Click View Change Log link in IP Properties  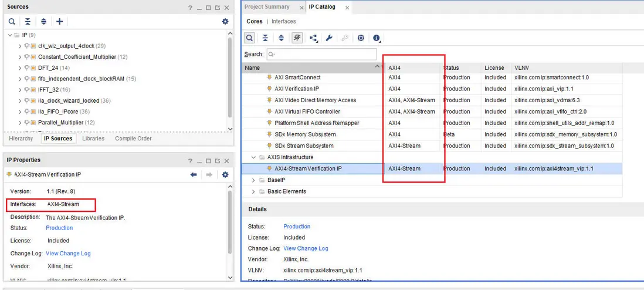click(x=68, y=254)
